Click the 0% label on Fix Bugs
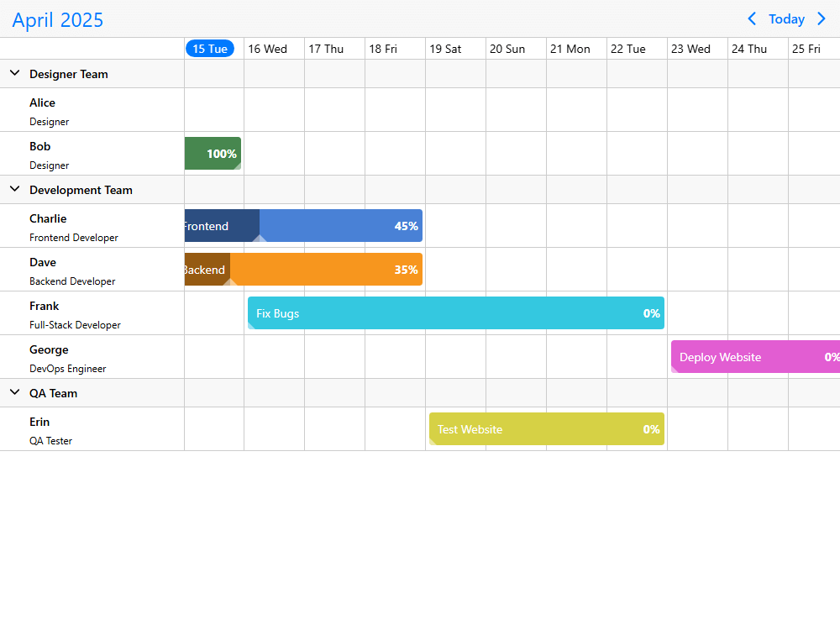Image resolution: width=840 pixels, height=630 pixels. [652, 313]
